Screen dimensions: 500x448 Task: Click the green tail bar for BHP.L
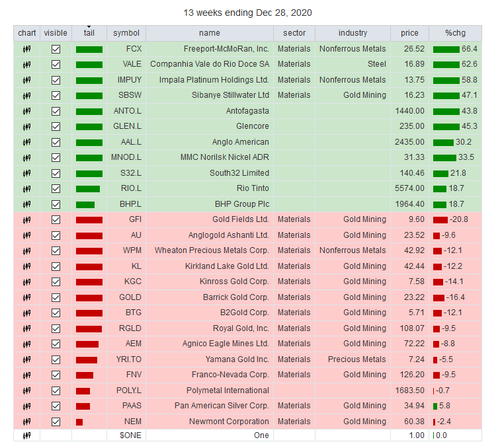85,205
